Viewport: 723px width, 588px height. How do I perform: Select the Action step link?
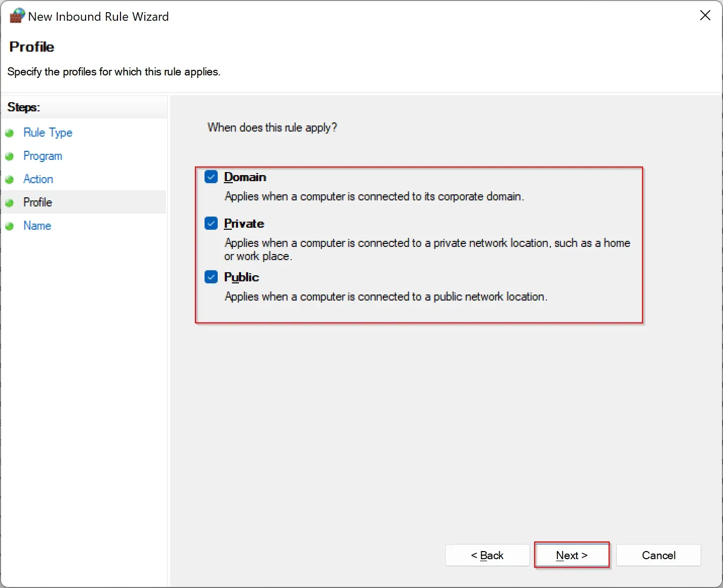(x=38, y=179)
